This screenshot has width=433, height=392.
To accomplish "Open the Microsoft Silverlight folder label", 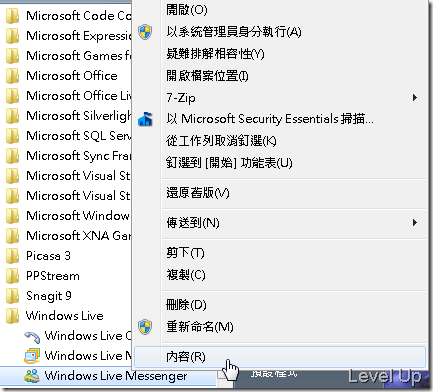I will tap(79, 116).
